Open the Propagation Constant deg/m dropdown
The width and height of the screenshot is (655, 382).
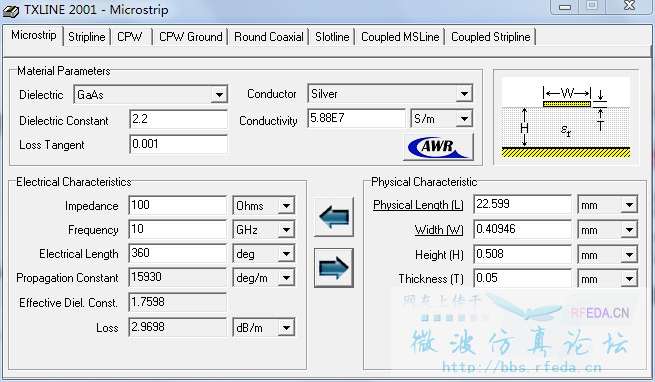286,278
